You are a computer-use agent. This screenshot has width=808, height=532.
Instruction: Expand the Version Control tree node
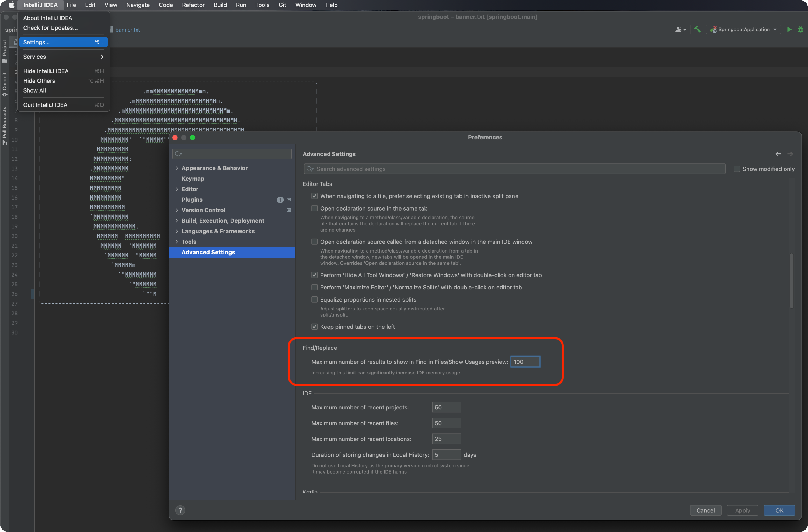click(x=176, y=210)
